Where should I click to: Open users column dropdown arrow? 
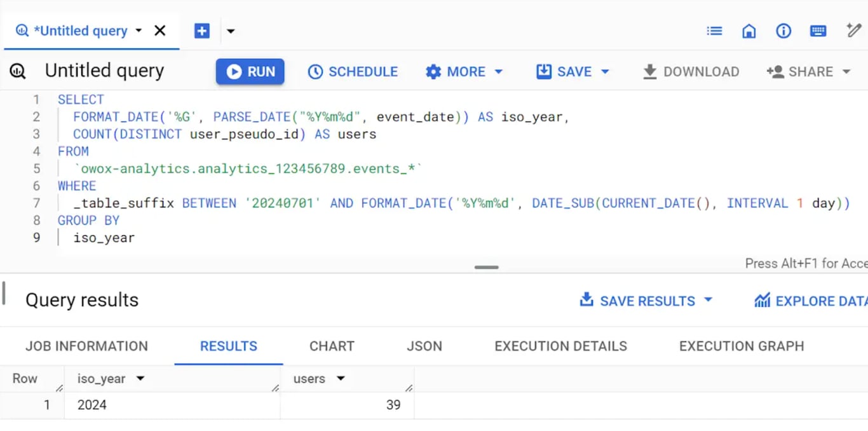341,379
